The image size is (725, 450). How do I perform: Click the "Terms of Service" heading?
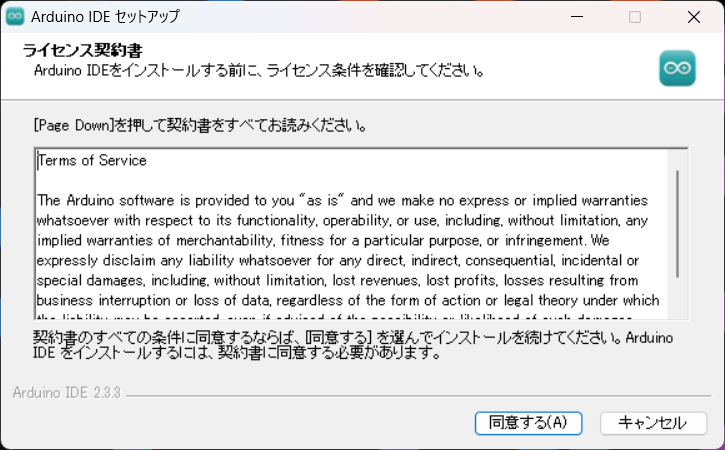pos(92,160)
